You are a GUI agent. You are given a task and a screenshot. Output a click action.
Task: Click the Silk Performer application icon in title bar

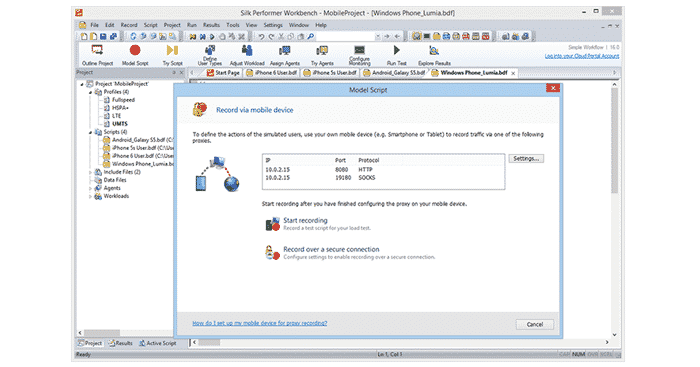click(x=79, y=13)
